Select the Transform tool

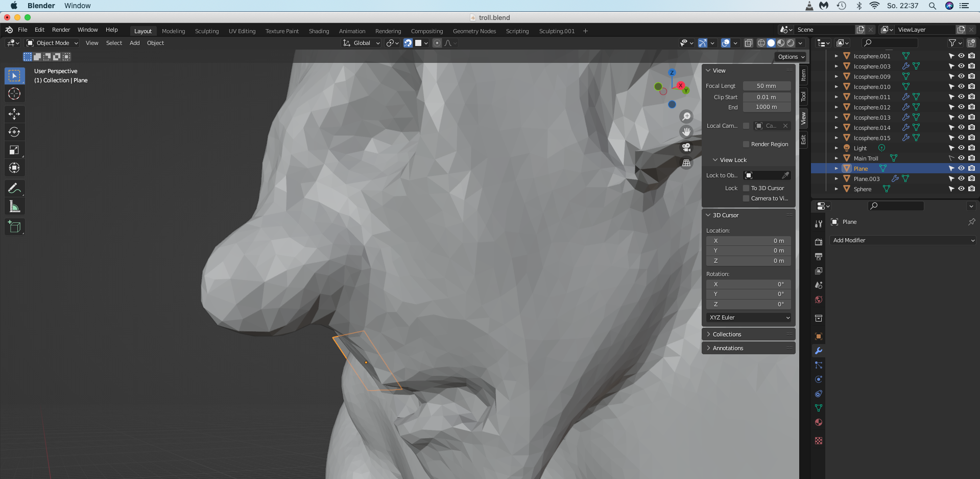tap(14, 168)
